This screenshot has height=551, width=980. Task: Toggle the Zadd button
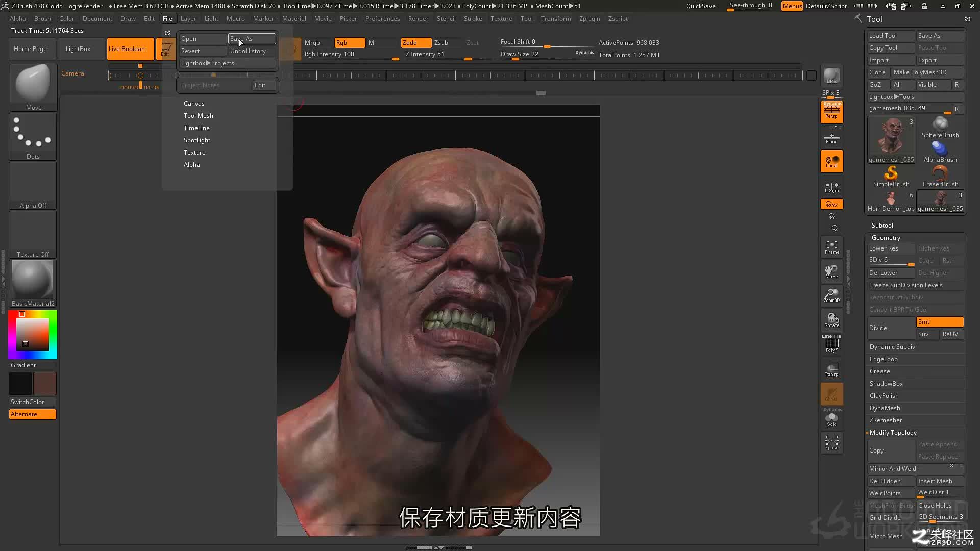(416, 43)
